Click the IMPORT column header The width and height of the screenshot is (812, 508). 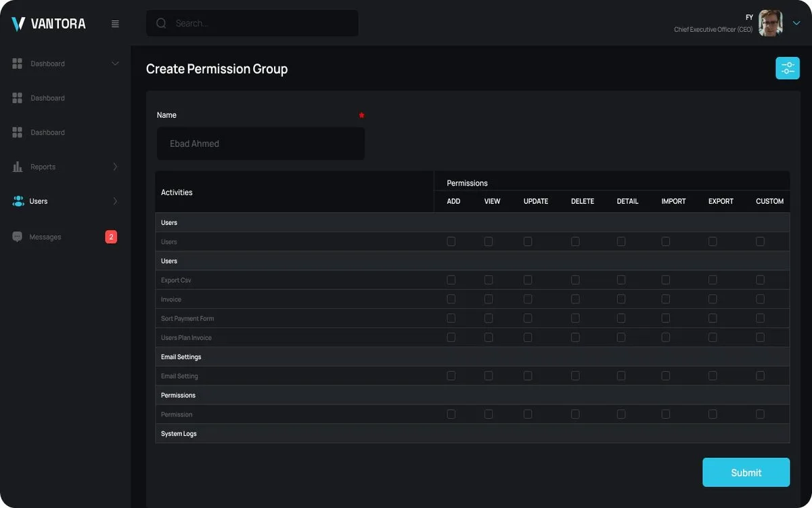[x=673, y=201]
